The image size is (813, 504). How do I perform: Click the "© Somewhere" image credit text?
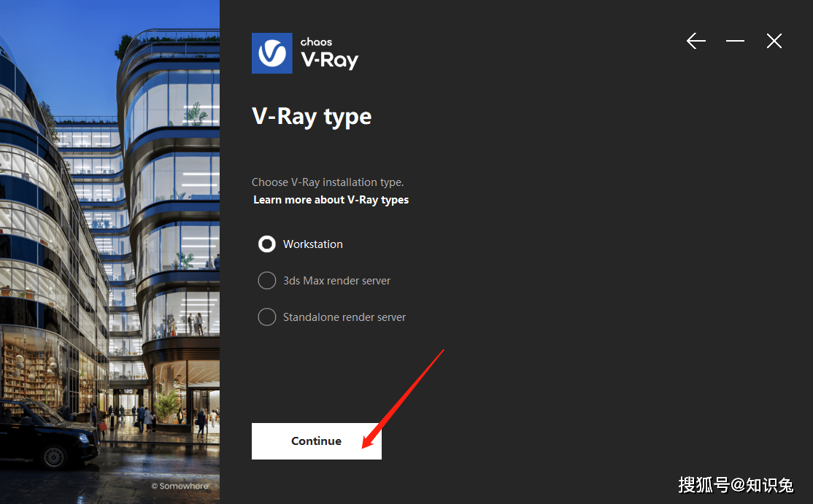pyautogui.click(x=180, y=486)
